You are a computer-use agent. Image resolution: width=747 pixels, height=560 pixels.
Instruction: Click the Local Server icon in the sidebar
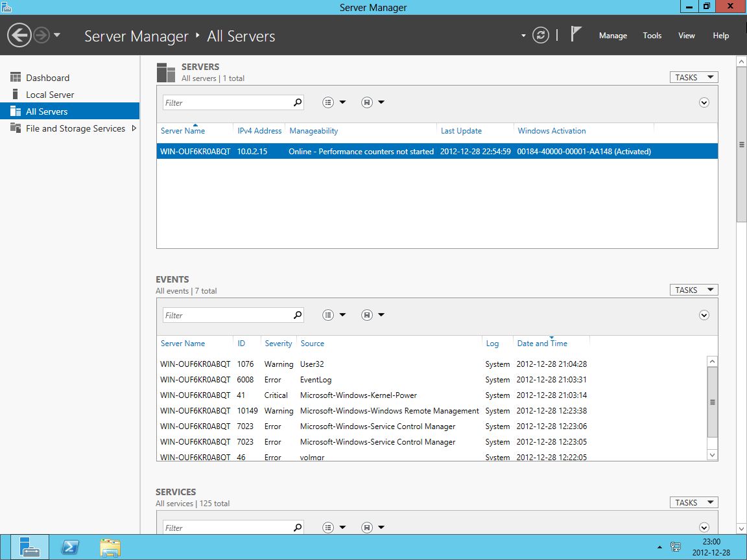coord(16,94)
